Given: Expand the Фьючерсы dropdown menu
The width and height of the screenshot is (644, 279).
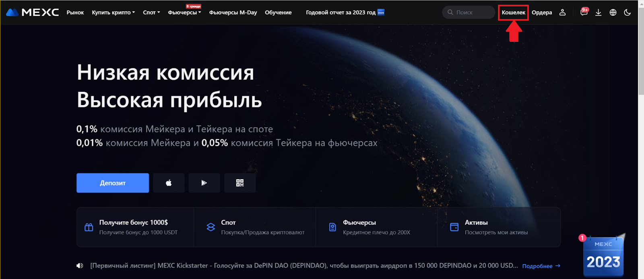Looking at the screenshot, I should pyautogui.click(x=184, y=12).
